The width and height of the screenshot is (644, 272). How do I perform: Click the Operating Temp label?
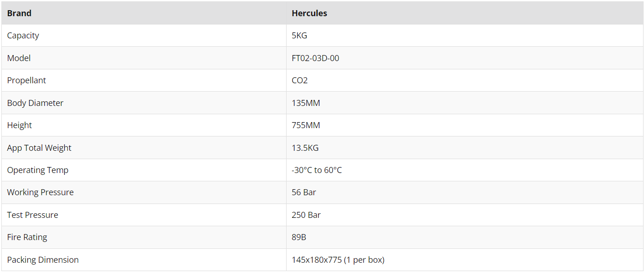pyautogui.click(x=38, y=170)
